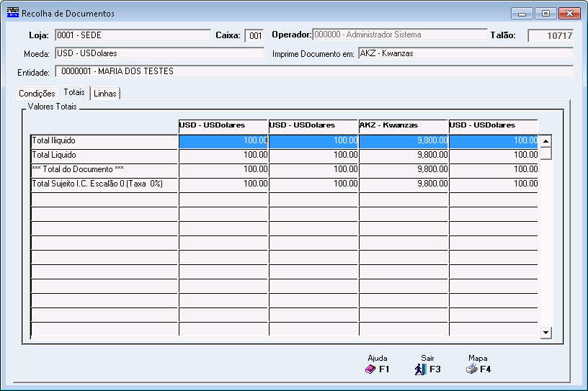Click the Moeda field USD - USDolares
The width and height of the screenshot is (588, 391).
pyautogui.click(x=159, y=53)
